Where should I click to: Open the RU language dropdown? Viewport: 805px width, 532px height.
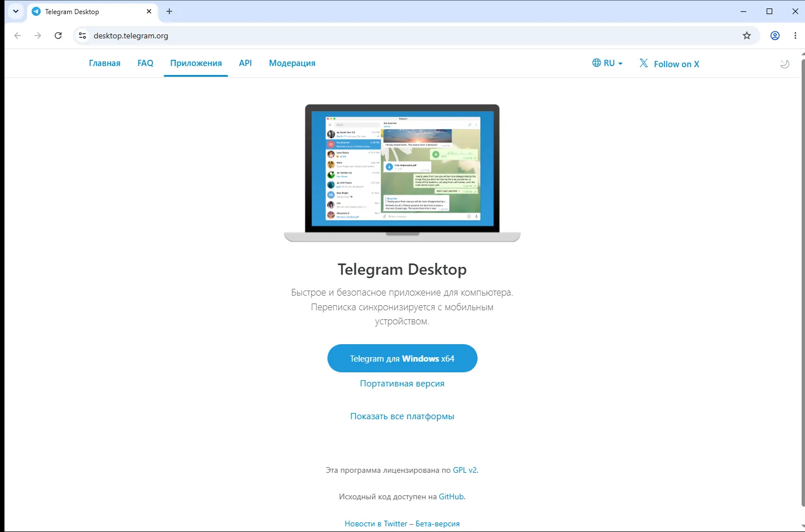[x=607, y=63]
